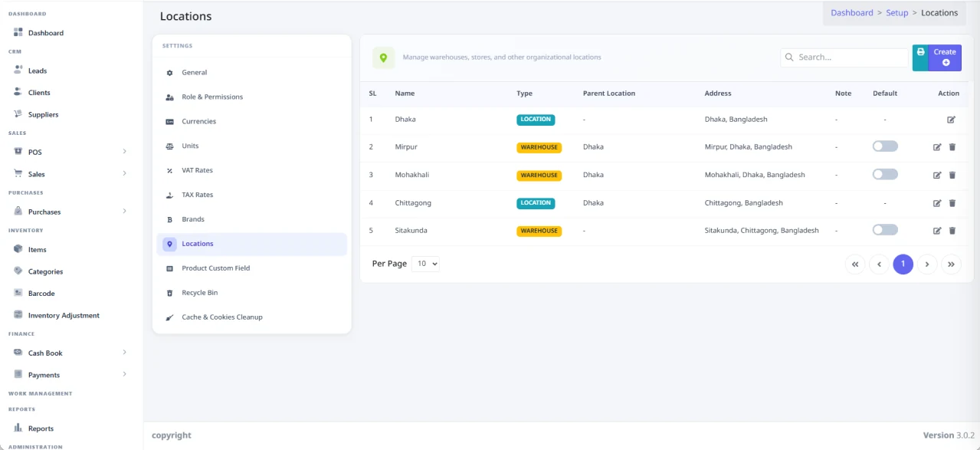The image size is (980, 450).
Task: Click the Cache & Cookies Cleanup broom icon
Action: [x=170, y=317]
